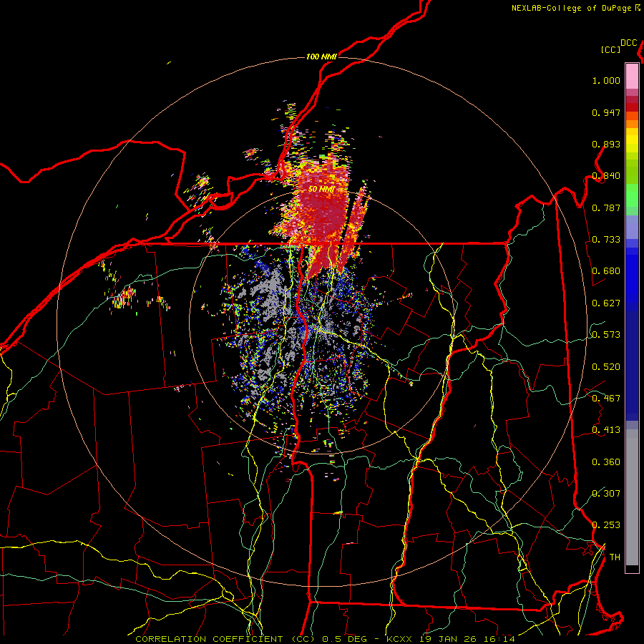Viewport: 644px width, 644px height.
Task: Click the 0.573 scale value
Action: coord(606,335)
